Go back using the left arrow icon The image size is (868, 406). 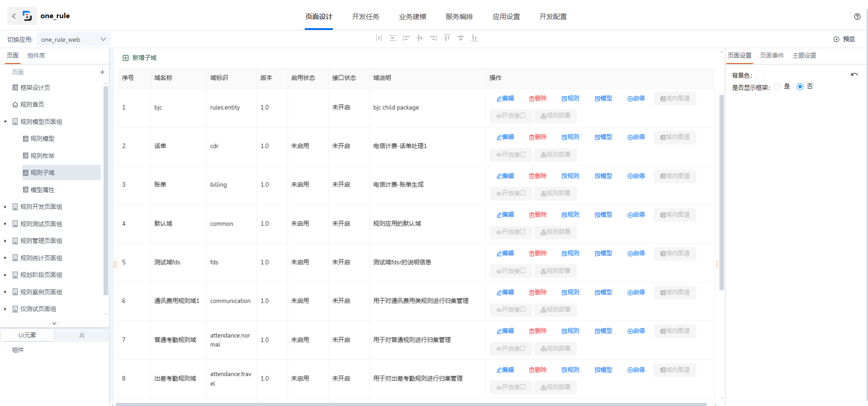click(x=14, y=16)
